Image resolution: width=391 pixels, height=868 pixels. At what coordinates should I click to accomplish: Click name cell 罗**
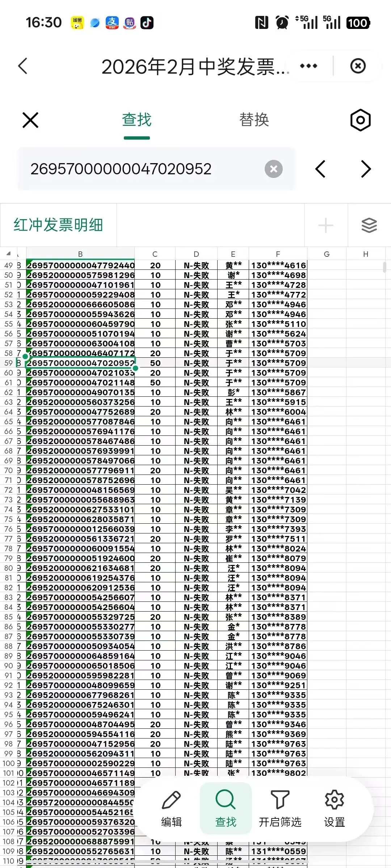233,539
